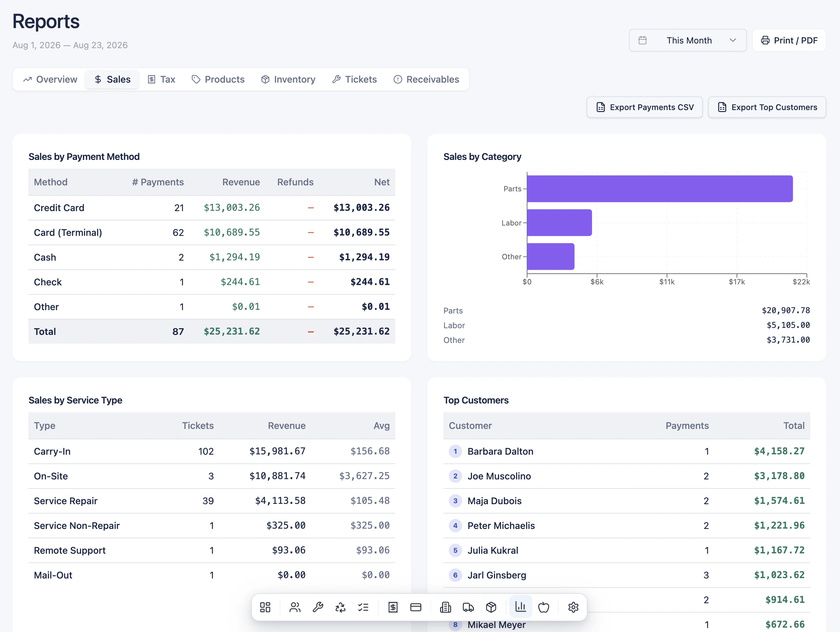The image size is (840, 632).
Task: Click the Mail-Out row label
Action: [53, 575]
